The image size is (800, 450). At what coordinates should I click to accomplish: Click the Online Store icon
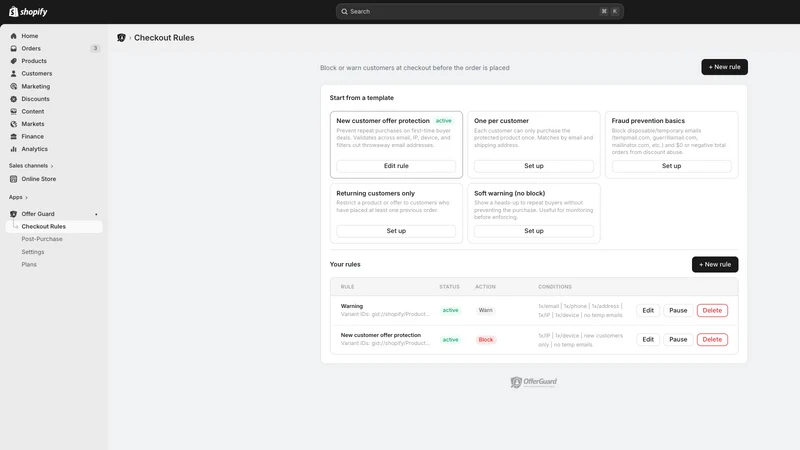[13, 179]
